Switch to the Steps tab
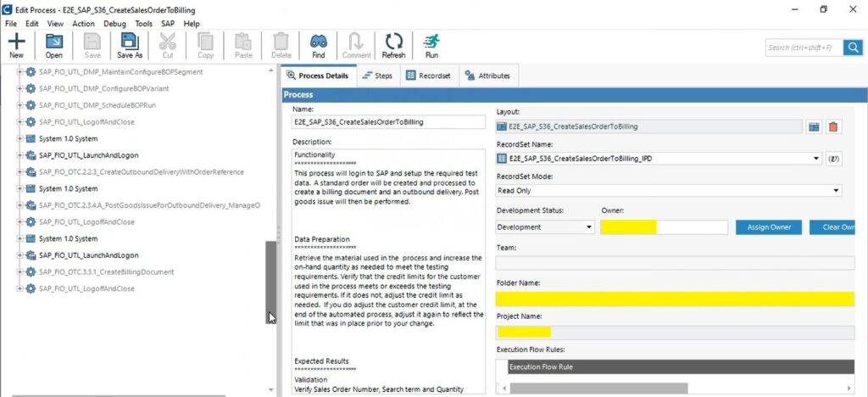This screenshot has width=868, height=397. [377, 75]
